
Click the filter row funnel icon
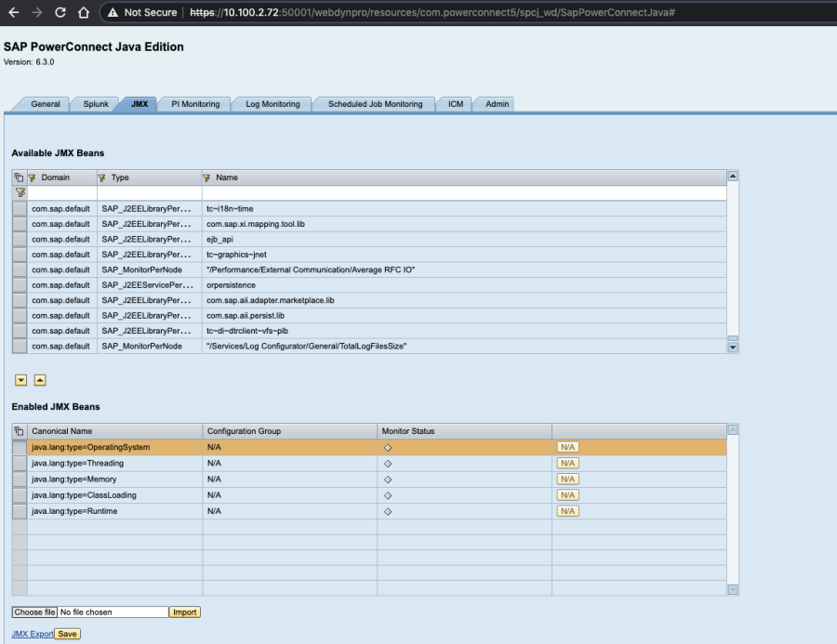(x=20, y=192)
